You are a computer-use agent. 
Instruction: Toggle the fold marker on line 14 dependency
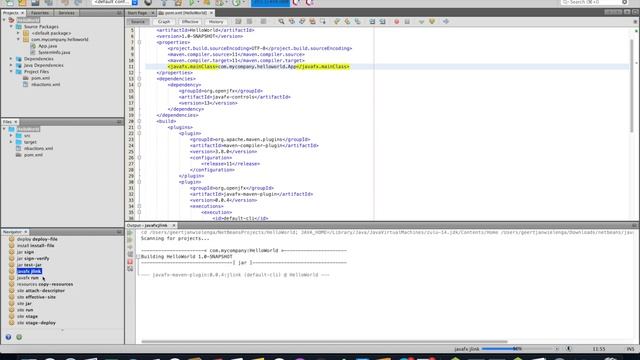[139, 84]
